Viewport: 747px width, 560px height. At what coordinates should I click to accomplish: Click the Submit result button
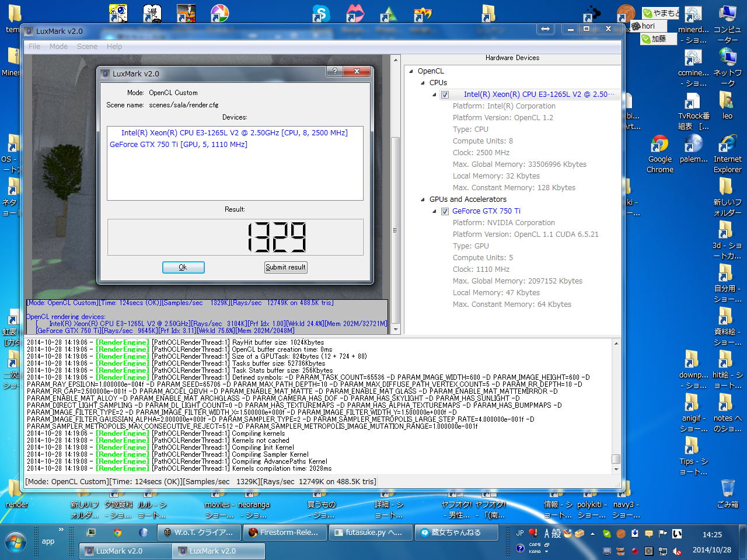pyautogui.click(x=285, y=267)
